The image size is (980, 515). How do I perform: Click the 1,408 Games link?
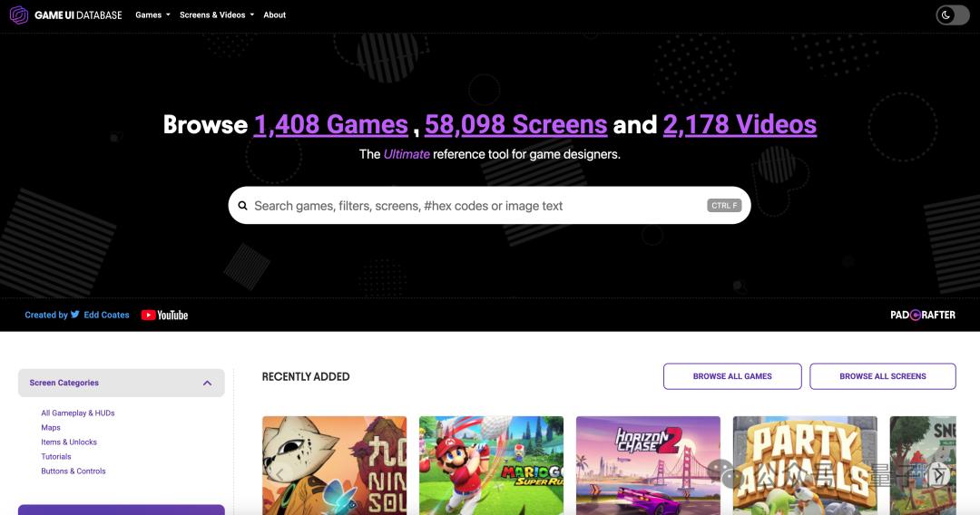tap(330, 124)
